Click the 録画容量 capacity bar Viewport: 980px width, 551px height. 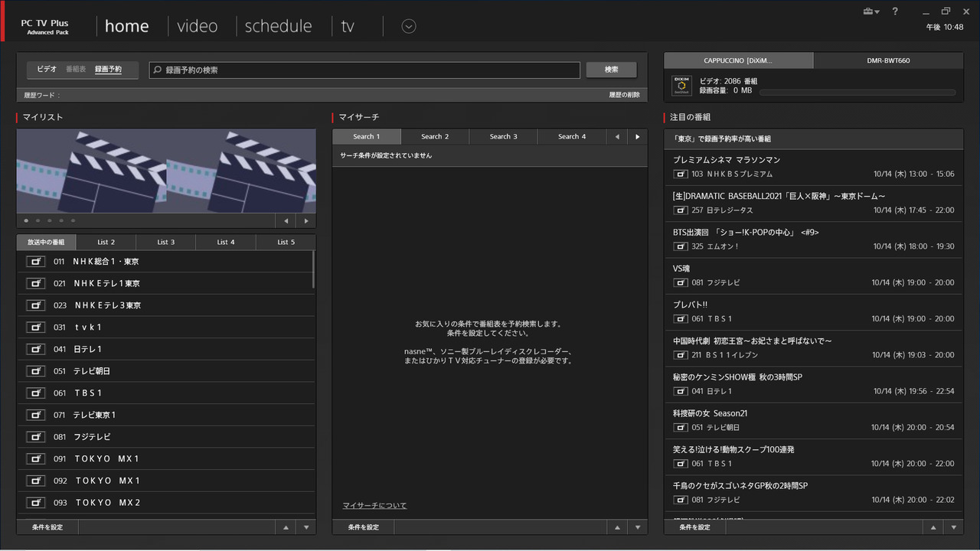click(x=857, y=91)
